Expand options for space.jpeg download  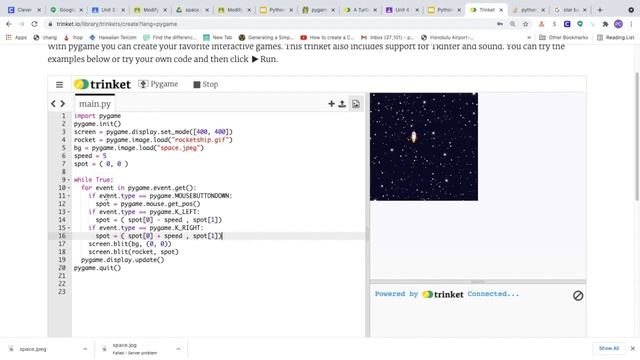tap(85, 349)
